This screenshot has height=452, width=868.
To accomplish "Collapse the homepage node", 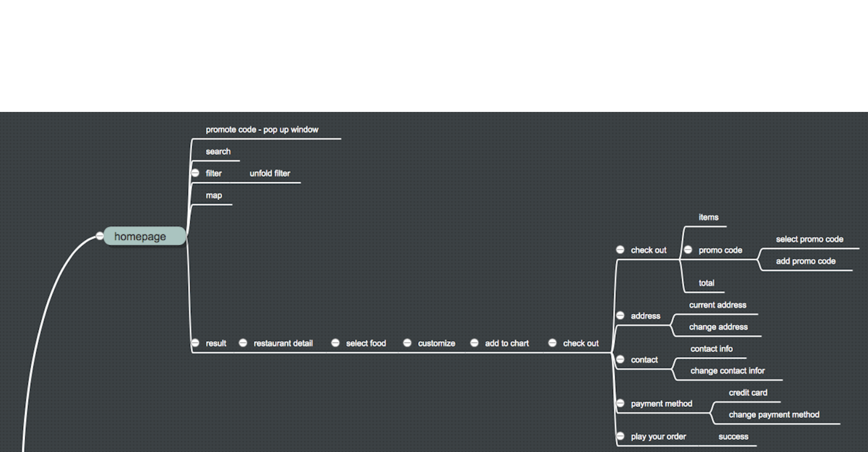I will (100, 236).
